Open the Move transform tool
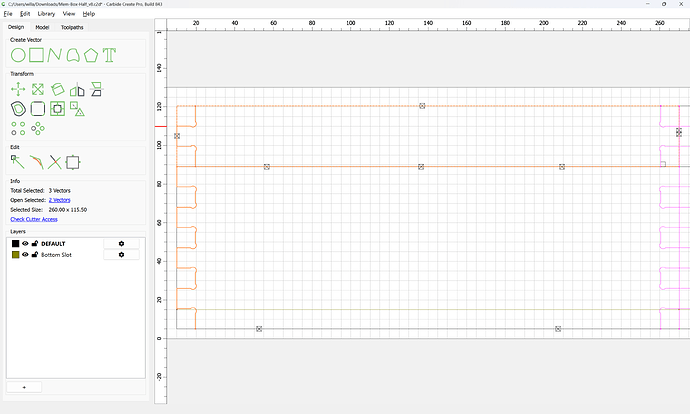Screen dimensions: 690x414 coord(18,89)
